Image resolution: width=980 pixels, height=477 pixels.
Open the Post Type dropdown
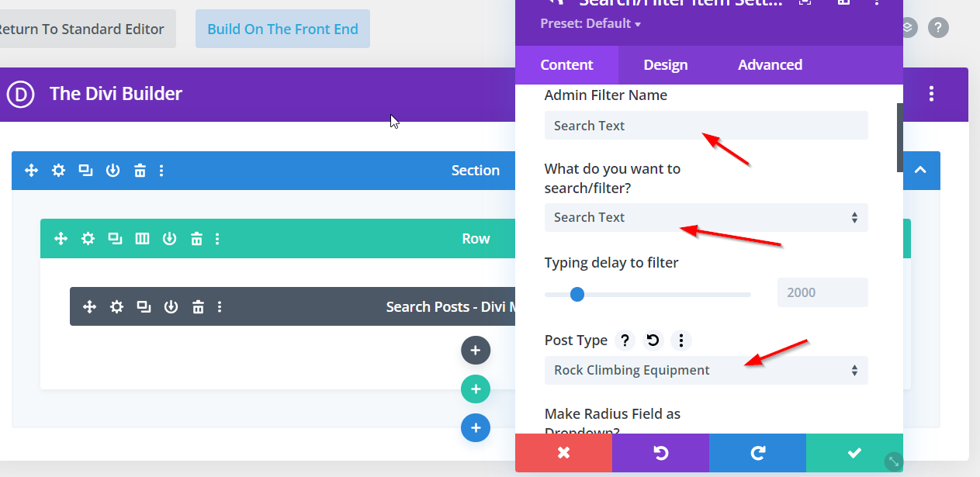705,371
